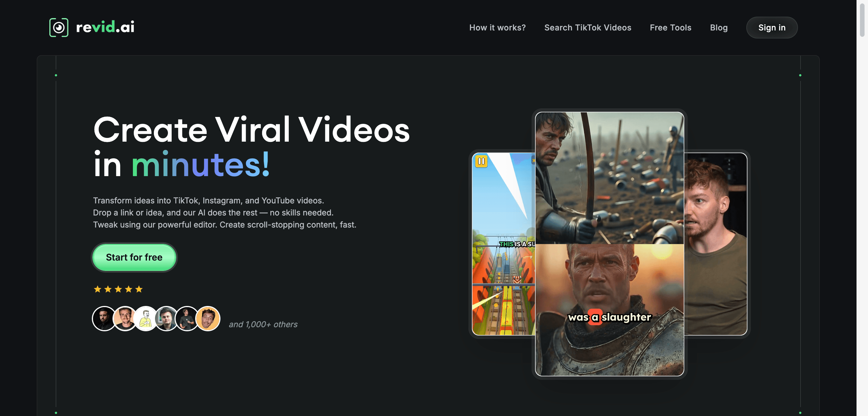Open the red-haired man video thumbnail
The image size is (868, 416).
point(715,244)
